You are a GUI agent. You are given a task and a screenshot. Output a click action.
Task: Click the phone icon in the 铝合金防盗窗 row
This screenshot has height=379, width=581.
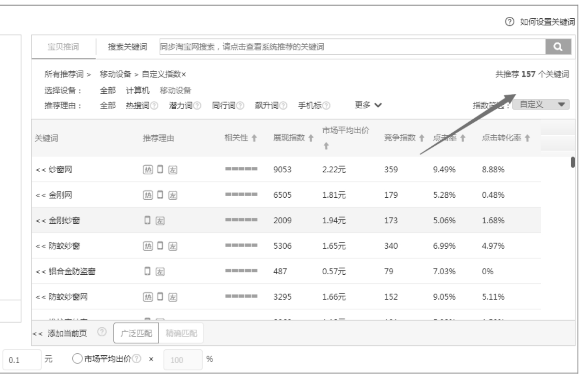tap(147, 271)
